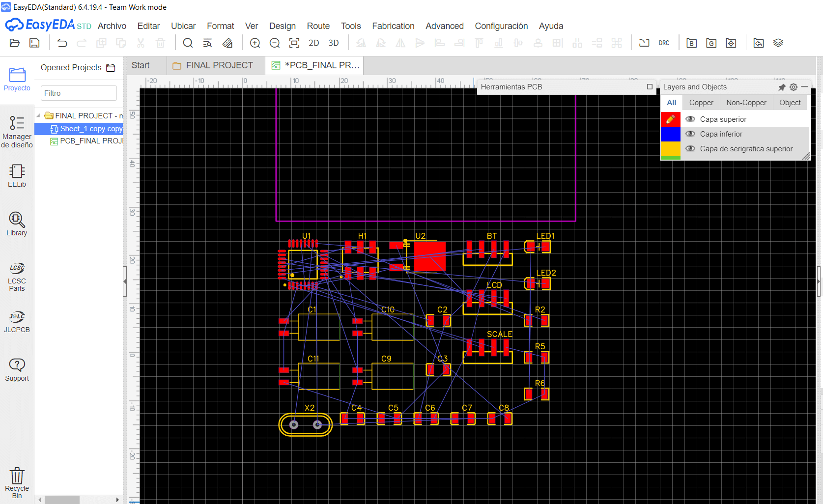
Task: Click the DRC check icon in toolbar
Action: [x=663, y=43]
